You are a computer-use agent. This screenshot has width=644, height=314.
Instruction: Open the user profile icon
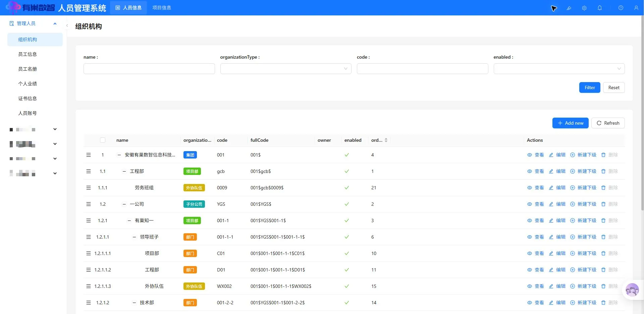(x=636, y=8)
